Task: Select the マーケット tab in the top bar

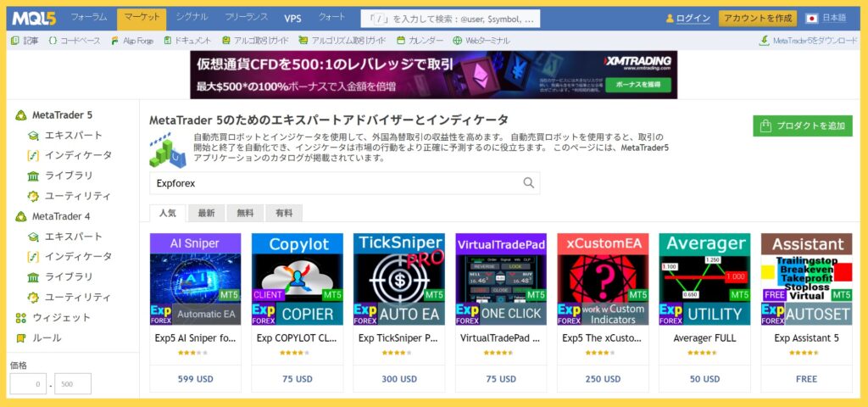Action: click(142, 19)
